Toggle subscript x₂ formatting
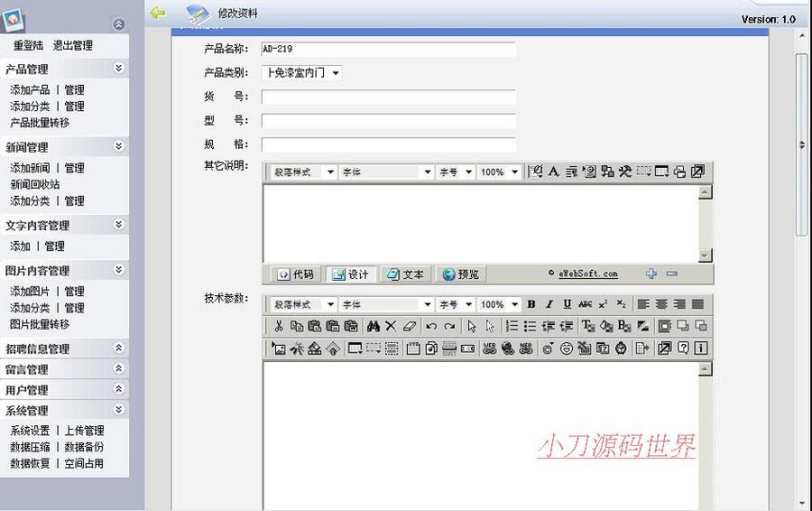This screenshot has height=511, width=812. pyautogui.click(x=621, y=304)
